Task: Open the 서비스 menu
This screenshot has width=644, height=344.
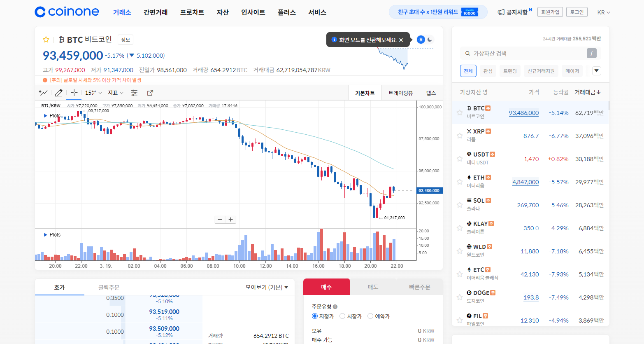Action: point(317,12)
